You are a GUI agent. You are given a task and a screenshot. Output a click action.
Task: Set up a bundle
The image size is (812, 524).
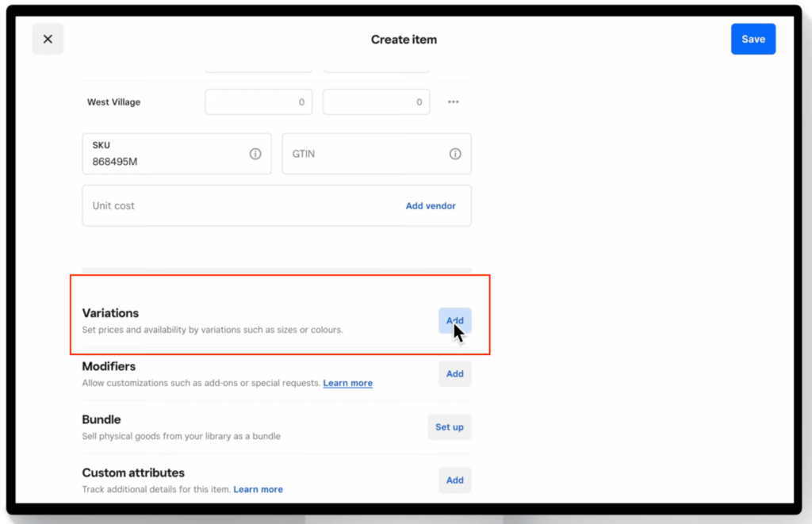449,426
